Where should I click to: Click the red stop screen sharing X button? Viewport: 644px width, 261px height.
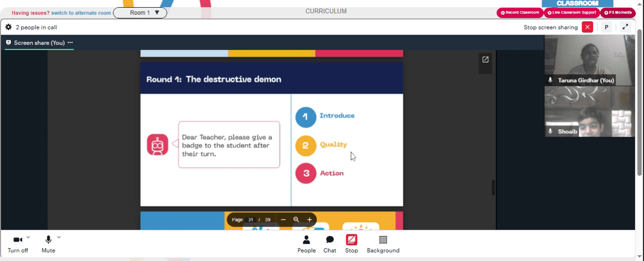[x=587, y=28]
